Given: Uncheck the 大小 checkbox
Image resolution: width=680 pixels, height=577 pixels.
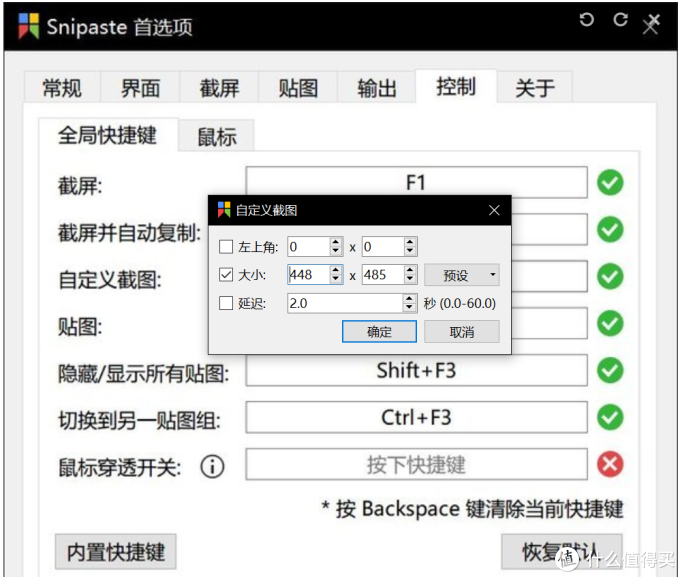Looking at the screenshot, I should pyautogui.click(x=226, y=275).
